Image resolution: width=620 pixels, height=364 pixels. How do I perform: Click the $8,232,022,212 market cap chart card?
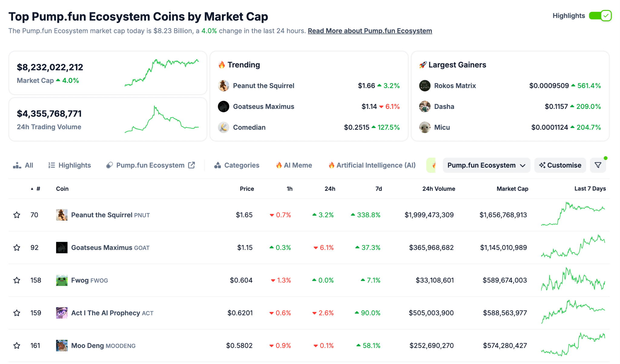tap(108, 73)
